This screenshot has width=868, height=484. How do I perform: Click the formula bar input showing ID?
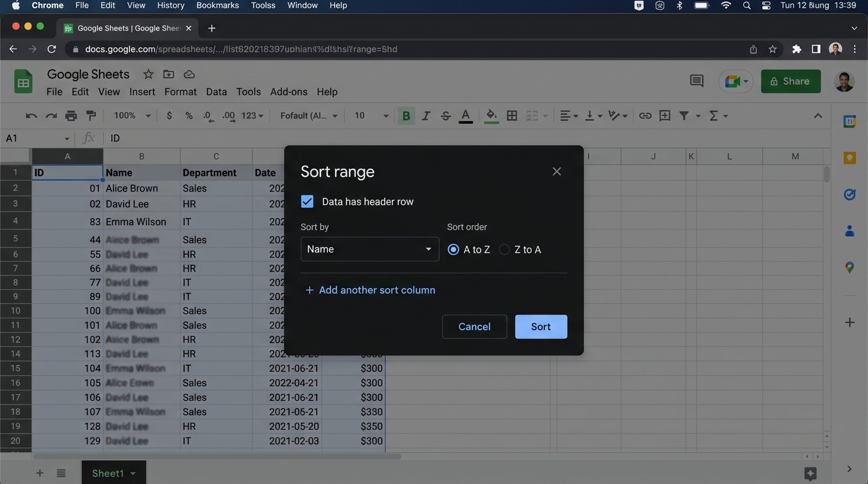467,139
